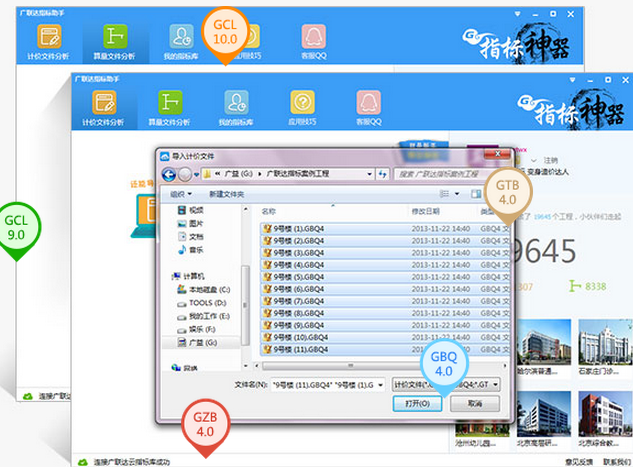Open TOOLS (D:) drive in the sidebar
This screenshot has height=467, width=633.
click(x=202, y=303)
